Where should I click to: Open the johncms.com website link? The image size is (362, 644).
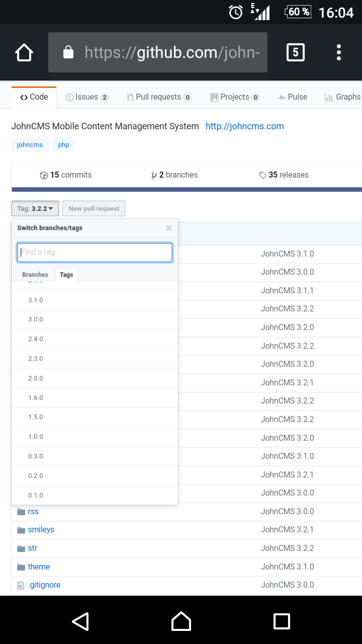coord(244,126)
